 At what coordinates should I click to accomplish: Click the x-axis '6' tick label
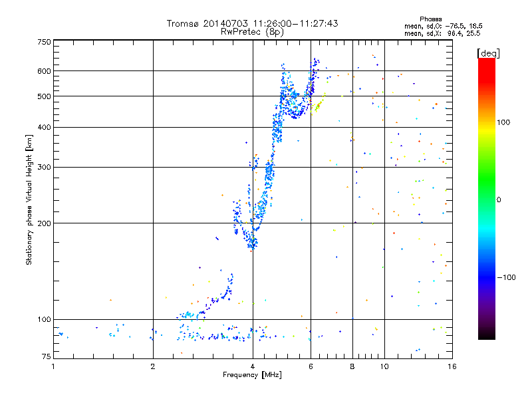click(311, 366)
